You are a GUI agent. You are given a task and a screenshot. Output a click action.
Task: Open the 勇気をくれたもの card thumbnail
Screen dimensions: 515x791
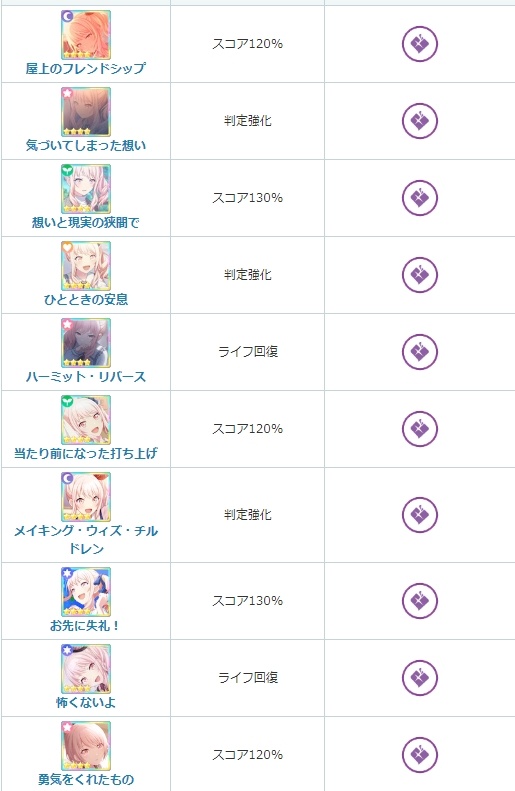pos(86,746)
